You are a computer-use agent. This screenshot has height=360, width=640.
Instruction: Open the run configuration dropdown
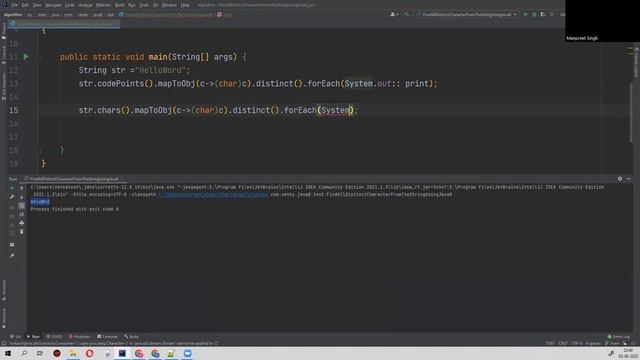[x=467, y=14]
